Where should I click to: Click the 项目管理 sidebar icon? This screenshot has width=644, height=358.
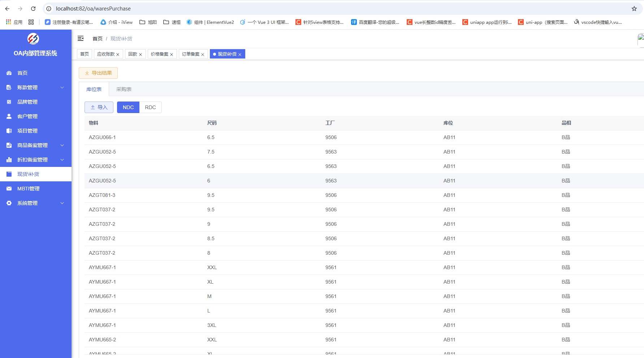tap(9, 131)
